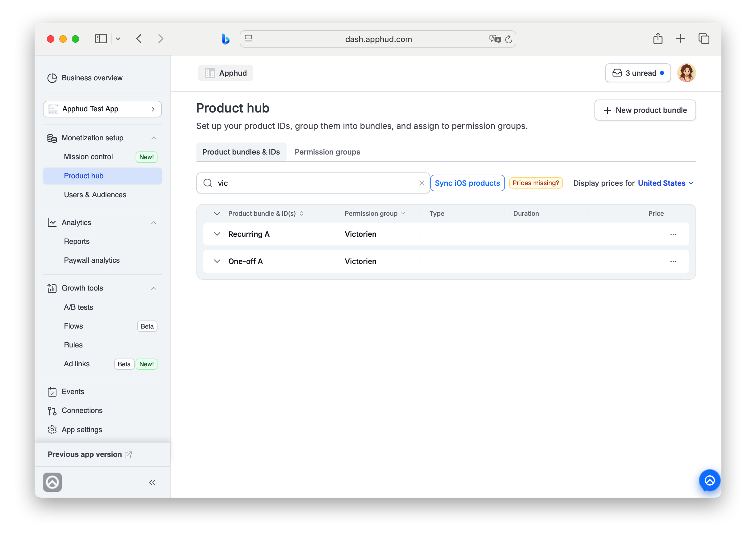Expand the One-off A bundle row
This screenshot has height=544, width=756.
[217, 261]
